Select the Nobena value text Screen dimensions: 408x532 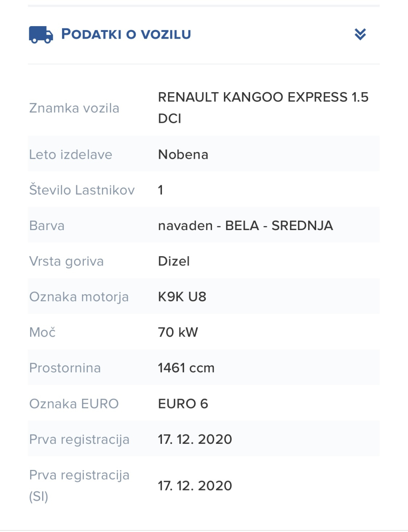pyautogui.click(x=183, y=155)
